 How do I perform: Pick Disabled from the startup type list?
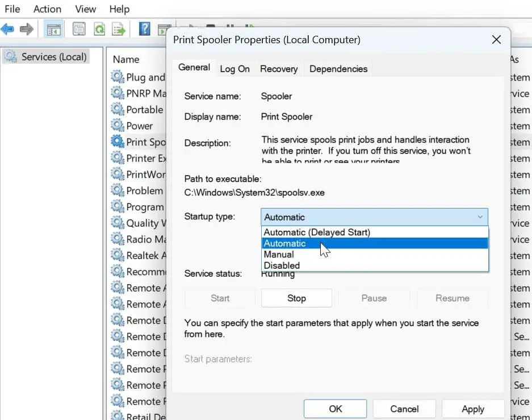click(282, 265)
